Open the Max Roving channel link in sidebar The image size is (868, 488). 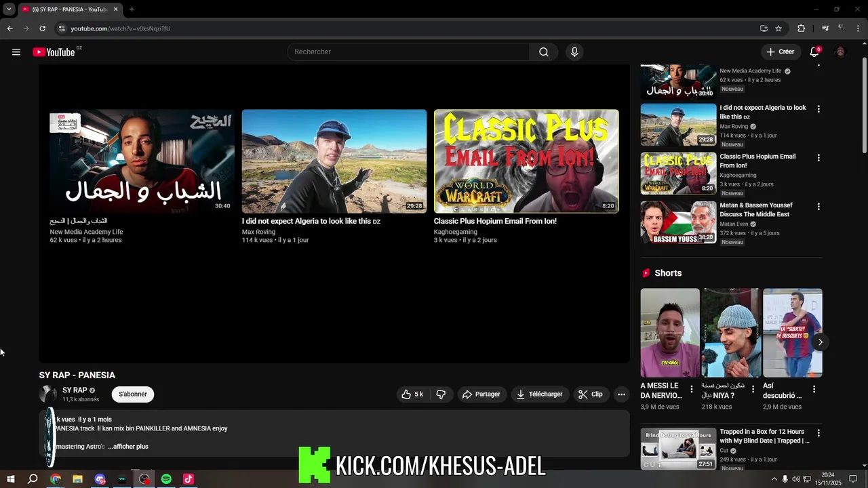click(734, 126)
